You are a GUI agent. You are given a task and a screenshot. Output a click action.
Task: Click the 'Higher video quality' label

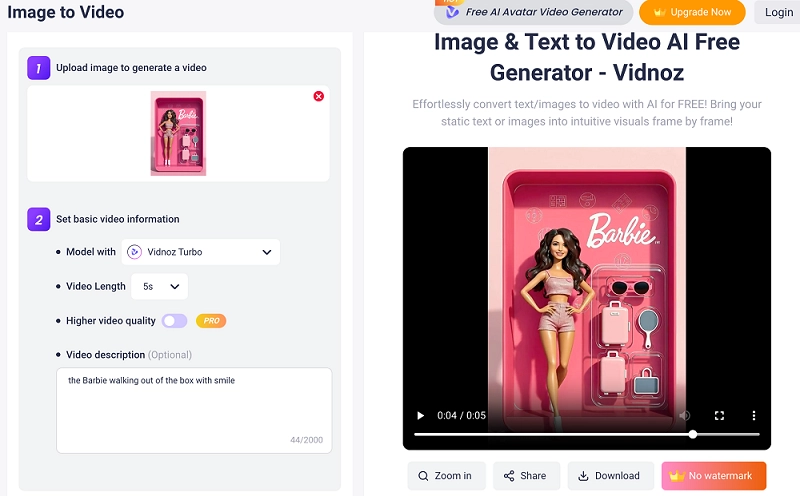point(111,321)
